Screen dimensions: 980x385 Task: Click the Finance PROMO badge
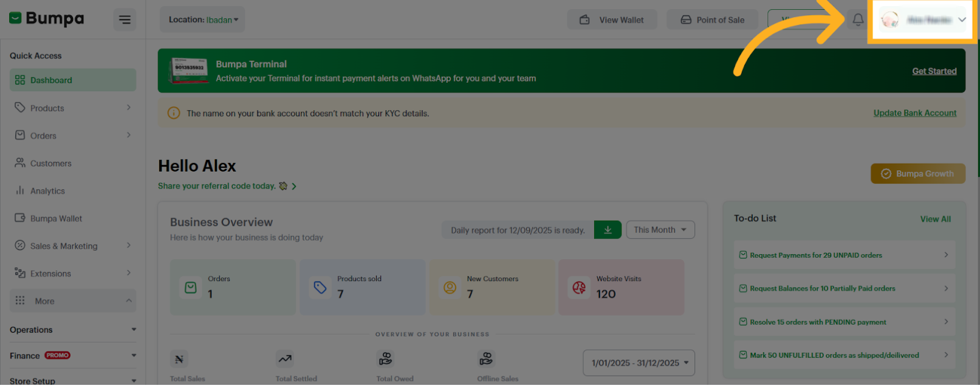[x=58, y=355]
